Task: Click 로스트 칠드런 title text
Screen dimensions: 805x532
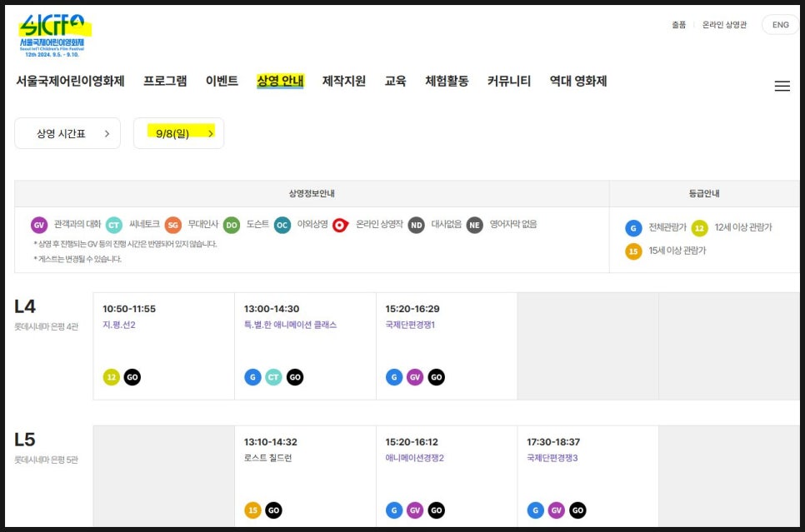Action: click(x=268, y=458)
